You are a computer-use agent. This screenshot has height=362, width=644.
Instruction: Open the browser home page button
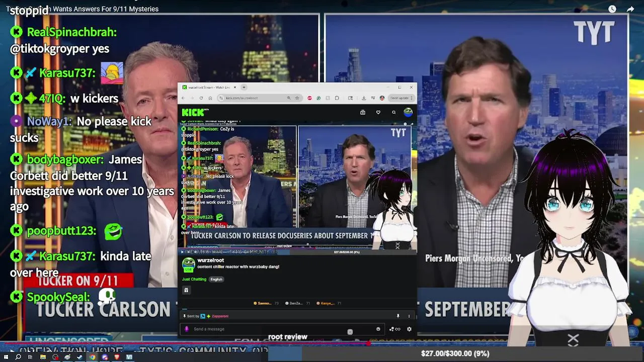210,98
